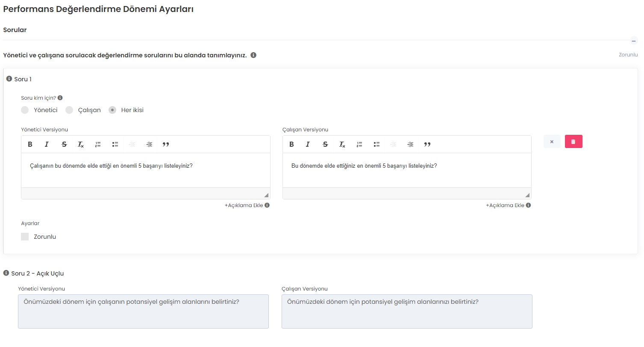This screenshot has width=644, height=347.
Task: Check the Zorunlu checkbox under Ayarlar
Action: [x=25, y=237]
